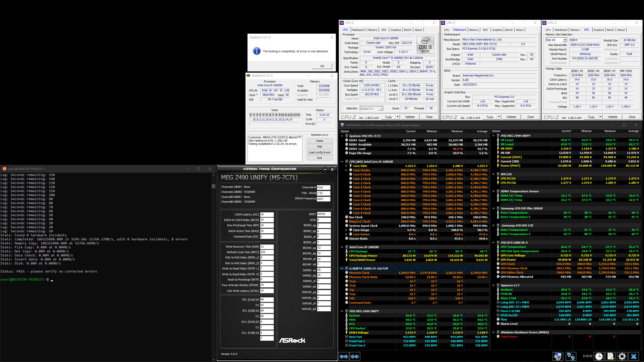Click Home button in TestMem5

click(x=320, y=141)
